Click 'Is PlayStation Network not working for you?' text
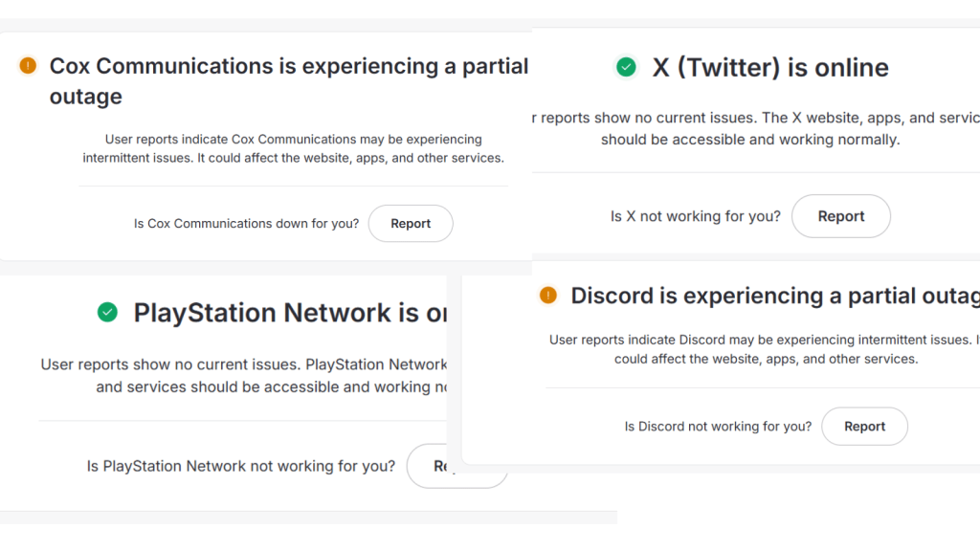980x551 pixels. [x=241, y=466]
